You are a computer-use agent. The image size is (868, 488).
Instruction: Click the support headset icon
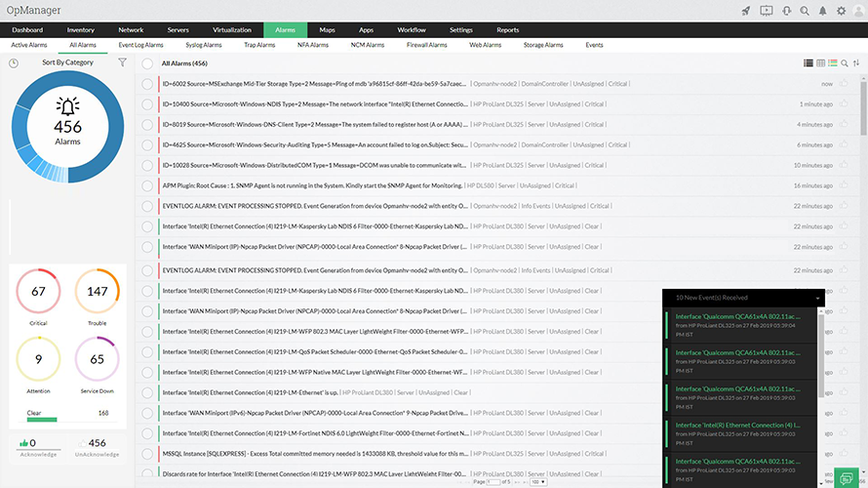coord(786,11)
